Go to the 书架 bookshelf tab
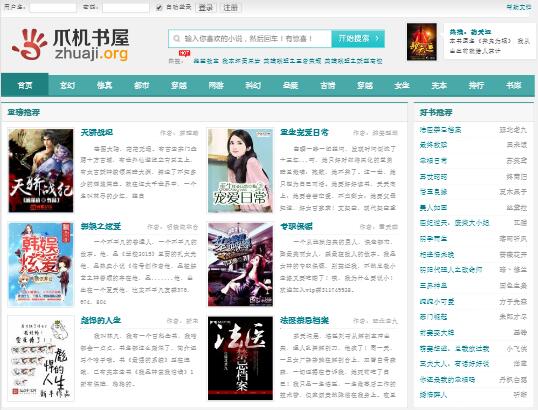 point(513,85)
